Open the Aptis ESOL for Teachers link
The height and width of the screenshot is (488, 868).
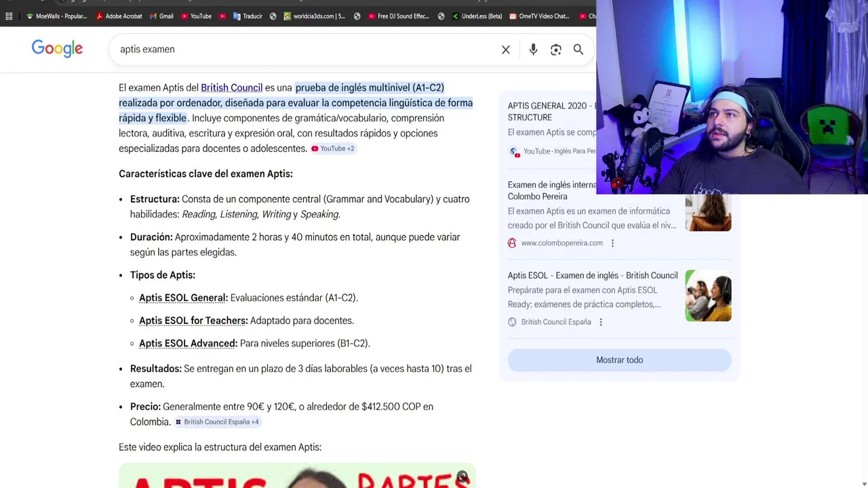(193, 321)
